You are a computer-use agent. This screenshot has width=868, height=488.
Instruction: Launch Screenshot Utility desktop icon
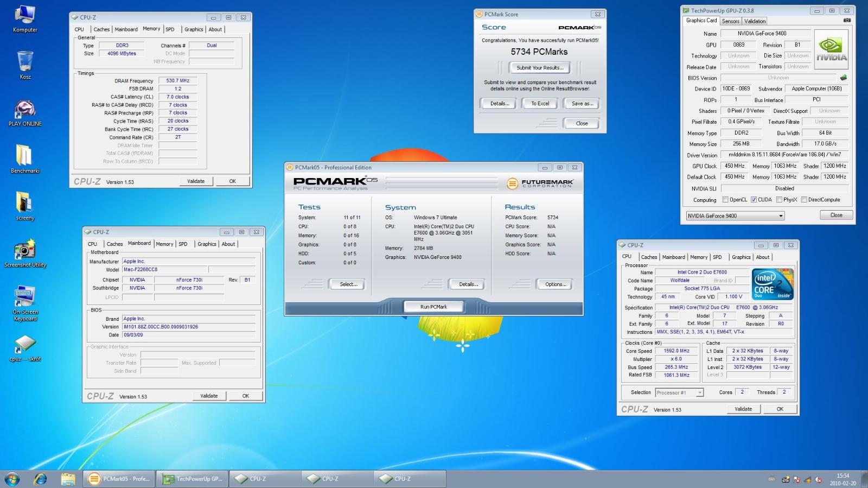click(25, 253)
